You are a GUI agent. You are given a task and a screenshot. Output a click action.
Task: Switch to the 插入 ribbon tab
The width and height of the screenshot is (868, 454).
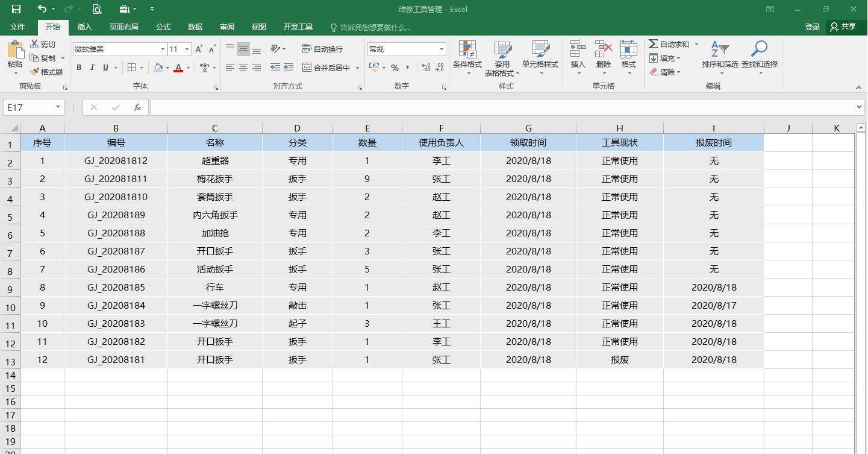click(x=84, y=27)
